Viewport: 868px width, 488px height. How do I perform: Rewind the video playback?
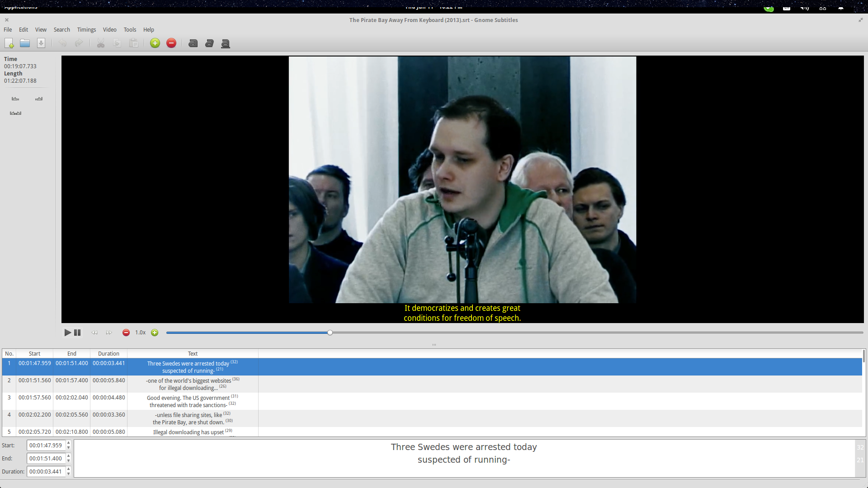(x=94, y=333)
